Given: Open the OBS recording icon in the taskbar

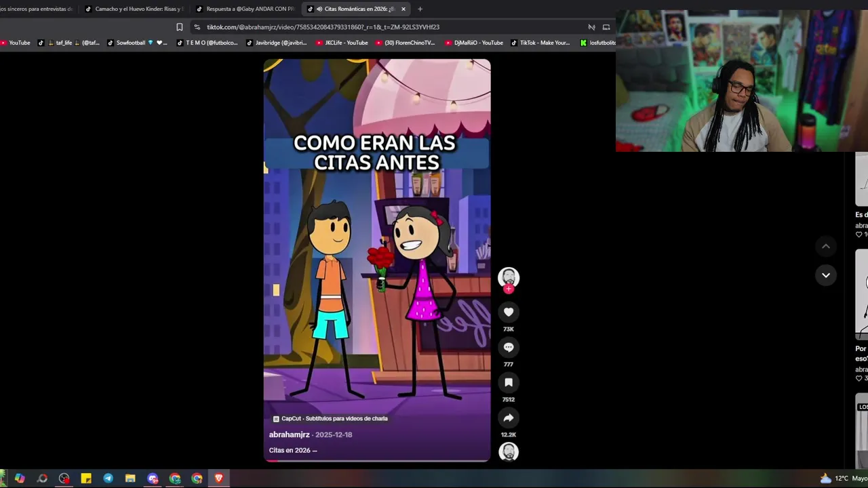Looking at the screenshot, I should pyautogui.click(x=64, y=479).
